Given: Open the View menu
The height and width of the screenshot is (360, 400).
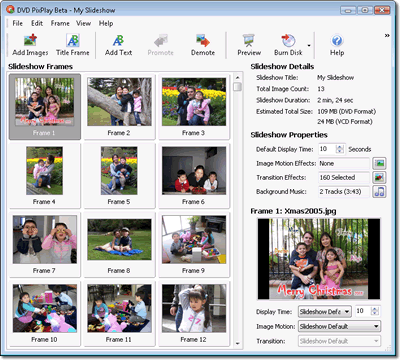Looking at the screenshot, I should (83, 23).
